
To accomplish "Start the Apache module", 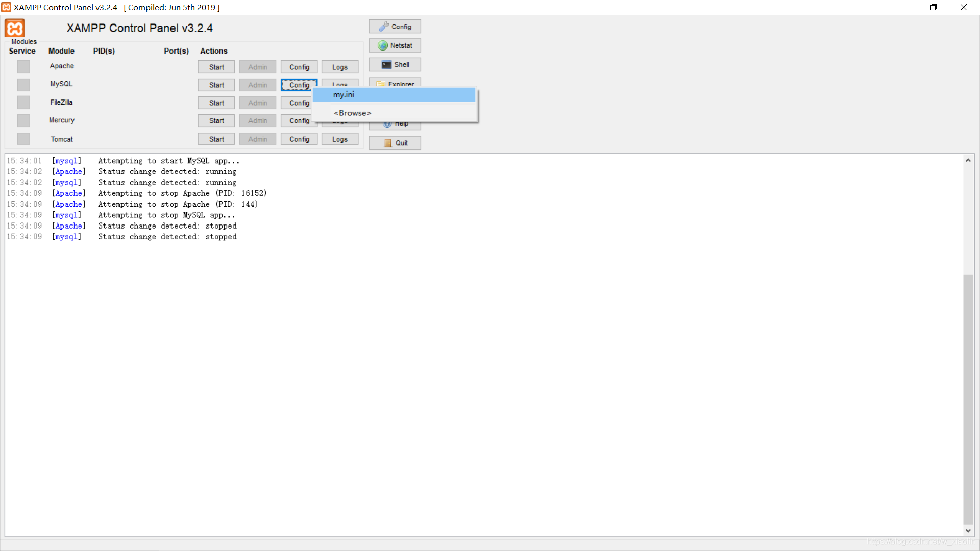I will pos(216,67).
